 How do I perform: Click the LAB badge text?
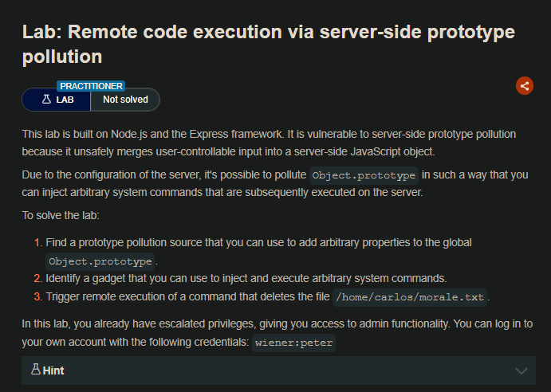coord(65,100)
